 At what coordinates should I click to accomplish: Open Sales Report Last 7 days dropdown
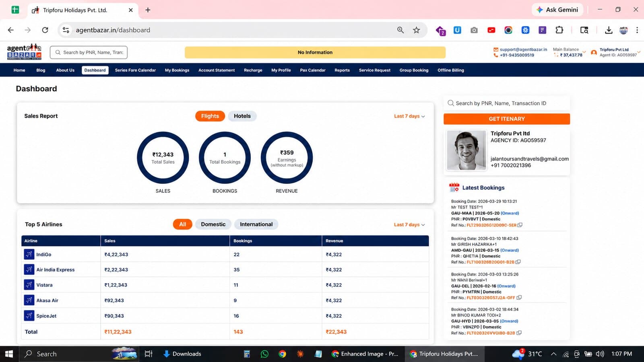tap(409, 116)
